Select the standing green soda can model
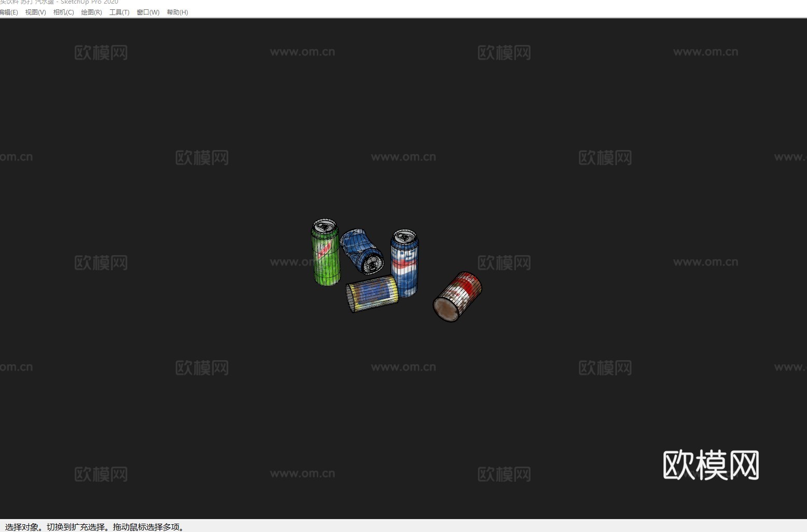The width and height of the screenshot is (807, 532). [x=326, y=253]
